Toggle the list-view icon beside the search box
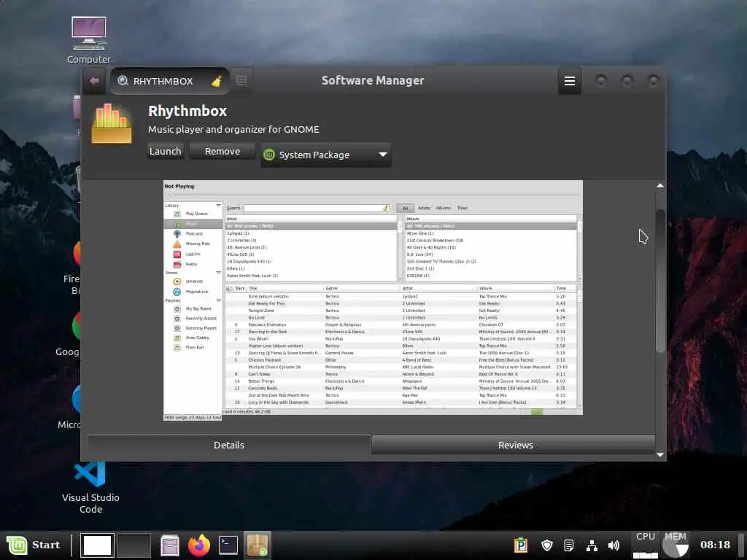 (x=241, y=80)
